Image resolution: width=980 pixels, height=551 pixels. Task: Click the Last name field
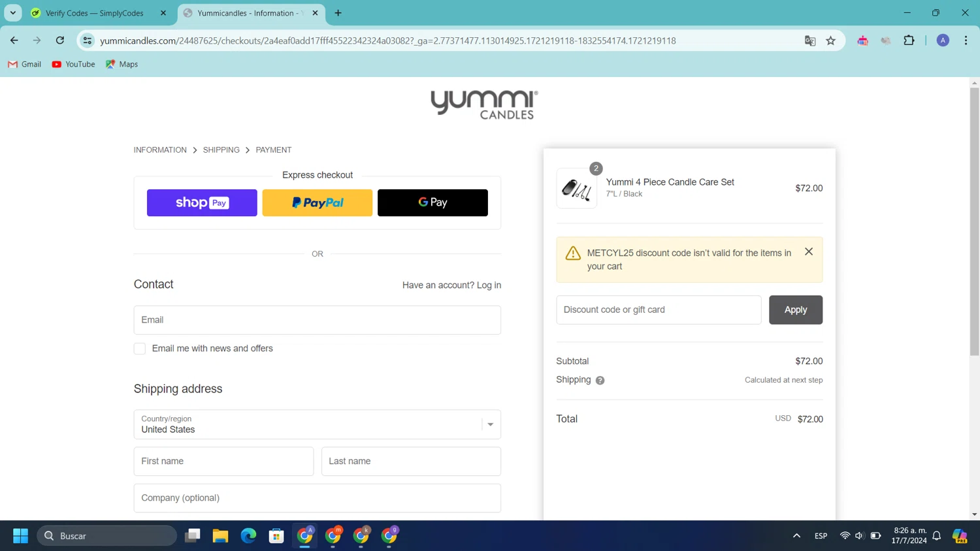[411, 461]
